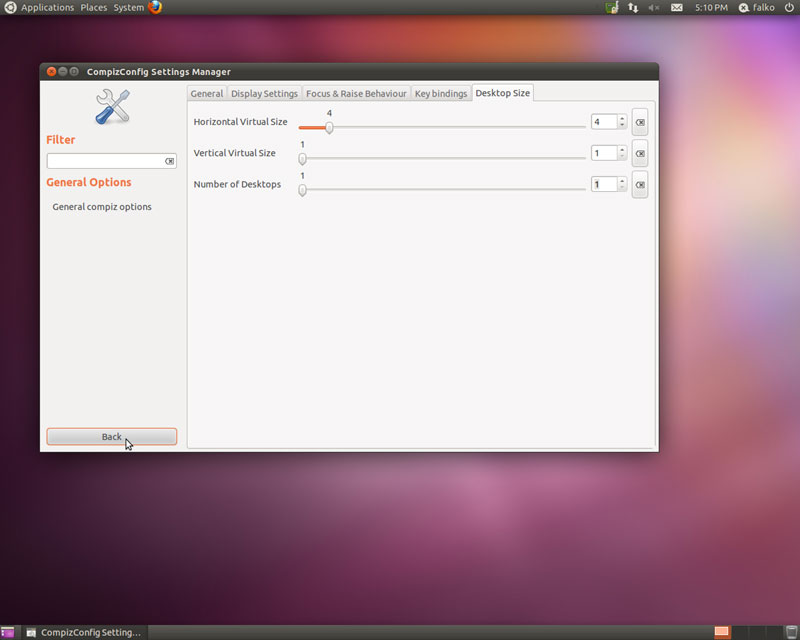
Task: Reset the Number of Desktops setting
Action: click(640, 185)
